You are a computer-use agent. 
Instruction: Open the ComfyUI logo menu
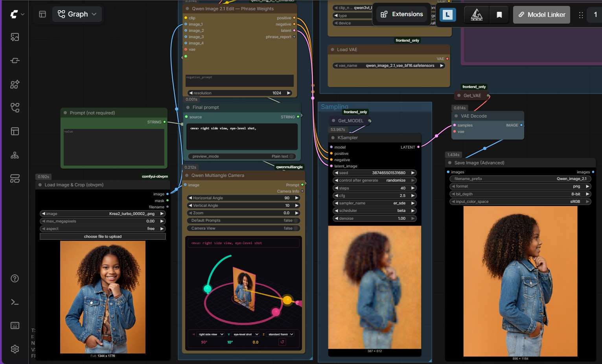point(17,14)
